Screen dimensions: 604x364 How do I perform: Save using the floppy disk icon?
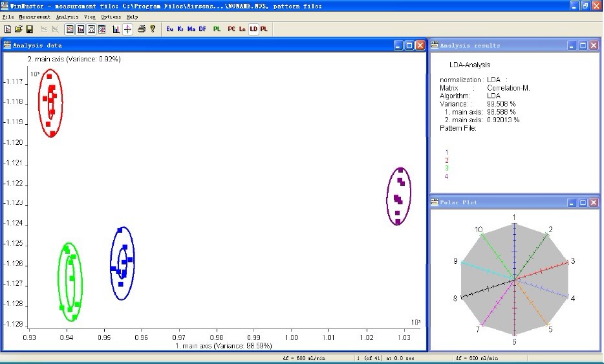pyautogui.click(x=29, y=29)
